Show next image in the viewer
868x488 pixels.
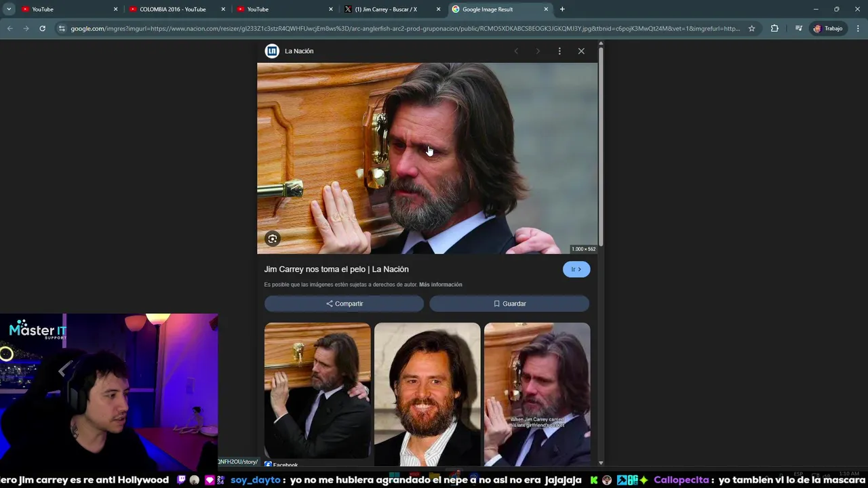538,51
